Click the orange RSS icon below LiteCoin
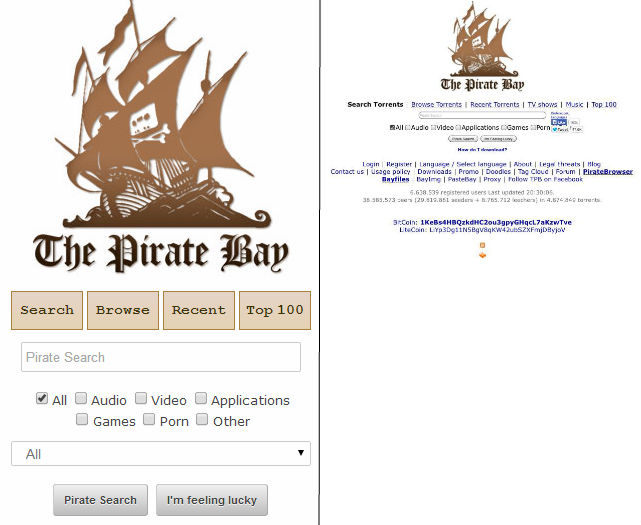The image size is (641, 525). [482, 245]
